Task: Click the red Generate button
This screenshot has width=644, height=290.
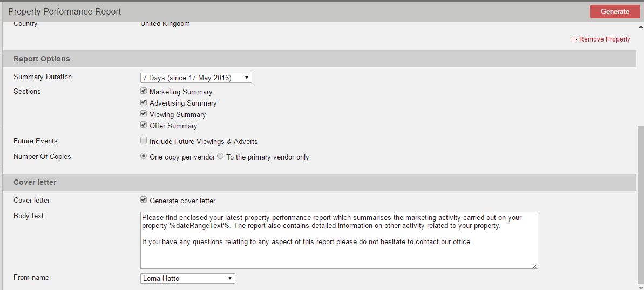Action: [x=615, y=11]
